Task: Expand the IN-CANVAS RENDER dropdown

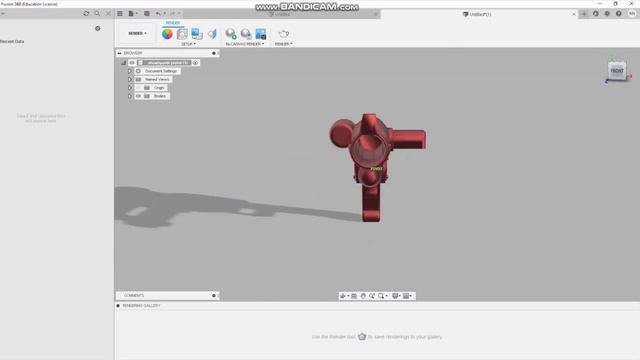Action: point(245,44)
